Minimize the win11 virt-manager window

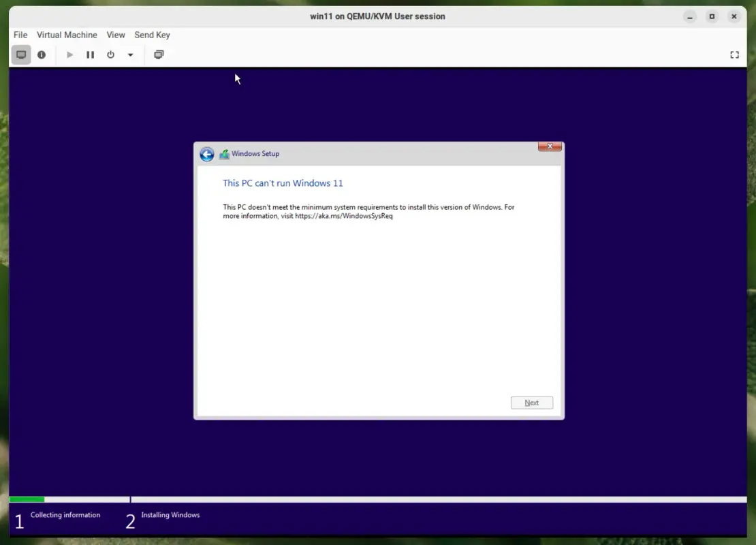pyautogui.click(x=690, y=16)
